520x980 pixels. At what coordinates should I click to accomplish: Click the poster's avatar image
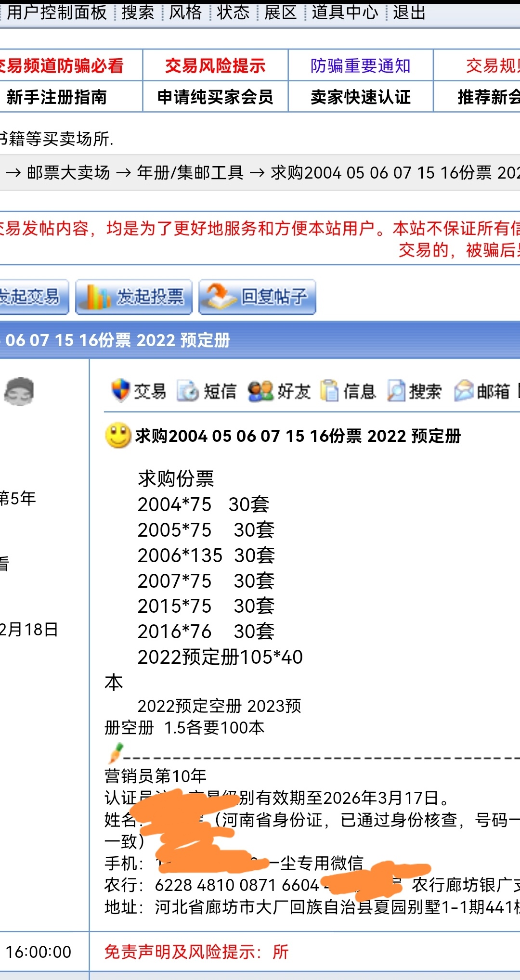click(19, 391)
